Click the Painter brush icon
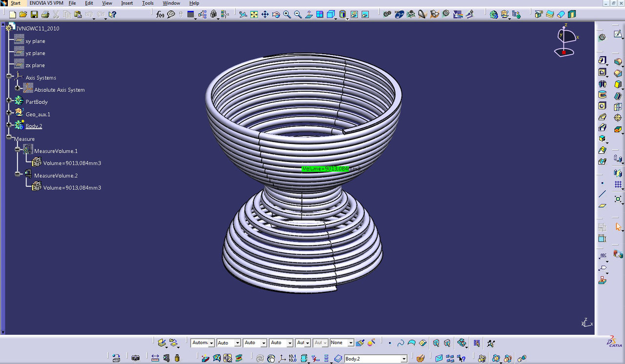This screenshot has width=625, height=364. (360, 343)
